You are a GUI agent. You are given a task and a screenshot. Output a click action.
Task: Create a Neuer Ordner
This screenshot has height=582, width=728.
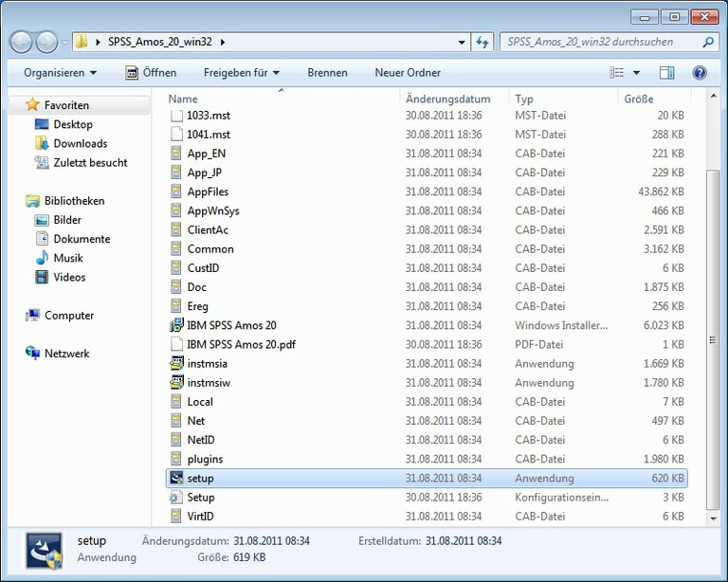coord(408,73)
